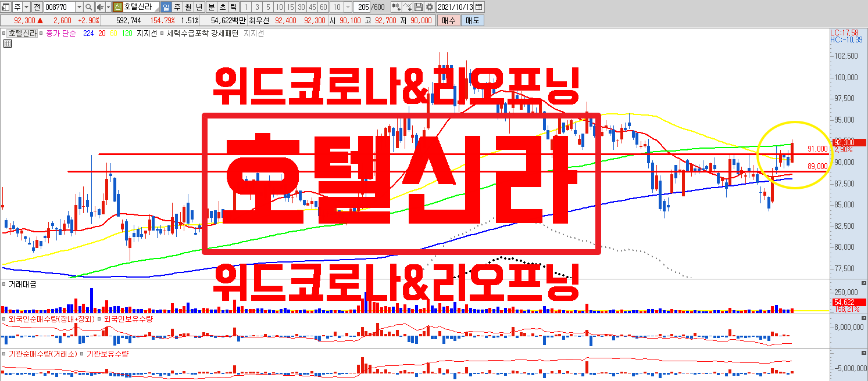Click the chart layout icon at far left of toolbar

tap(6, 7)
